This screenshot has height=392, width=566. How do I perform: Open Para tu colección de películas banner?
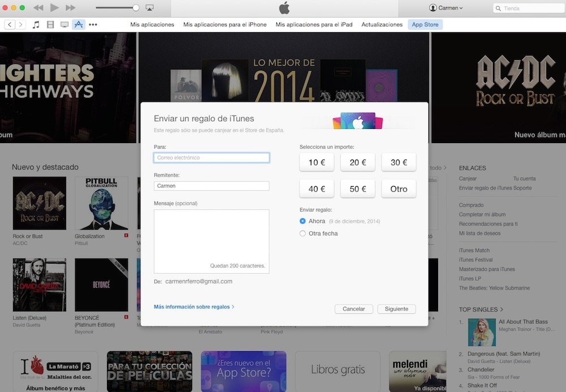[x=149, y=371]
